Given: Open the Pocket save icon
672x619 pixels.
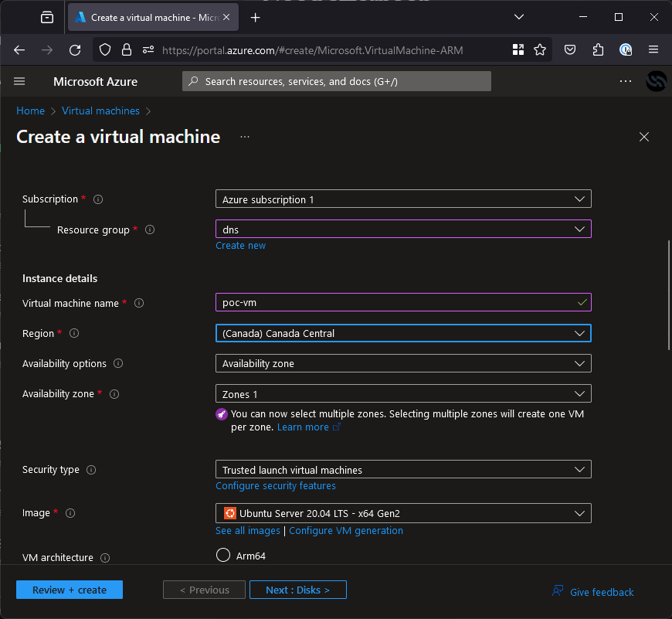Looking at the screenshot, I should (x=569, y=49).
